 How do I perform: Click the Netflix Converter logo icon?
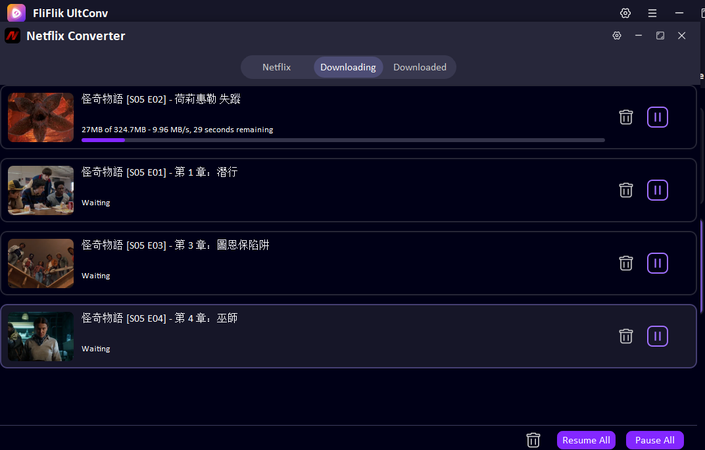tap(13, 36)
